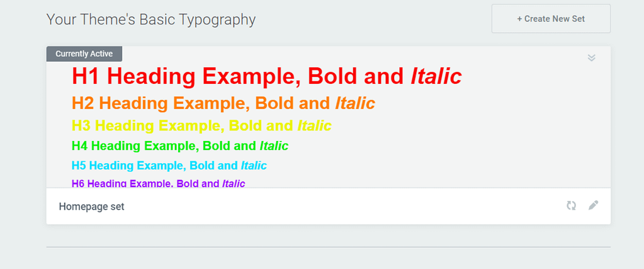
Task: Select the yellow H3 Heading Example text
Action: pos(183,125)
